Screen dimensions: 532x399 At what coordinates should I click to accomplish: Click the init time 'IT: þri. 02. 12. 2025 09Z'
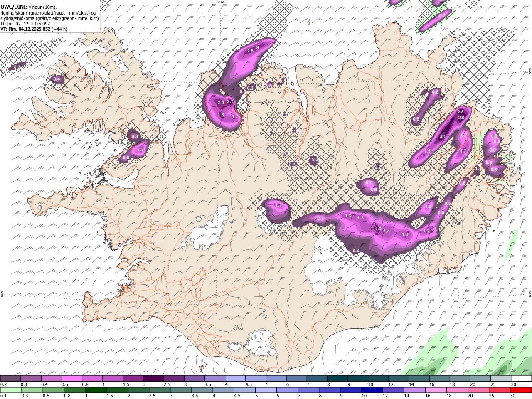(x=25, y=24)
